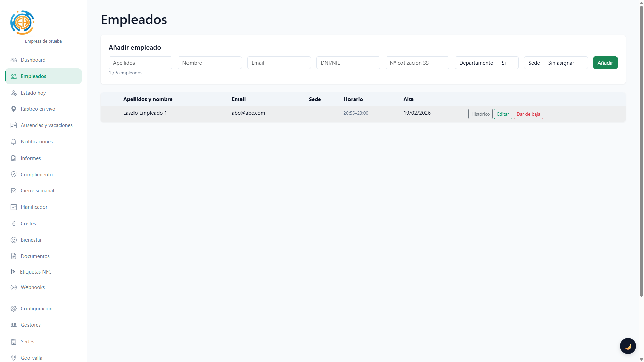This screenshot has height=362, width=644.
Task: Toggle dark mode with the moon button
Action: (x=628, y=346)
